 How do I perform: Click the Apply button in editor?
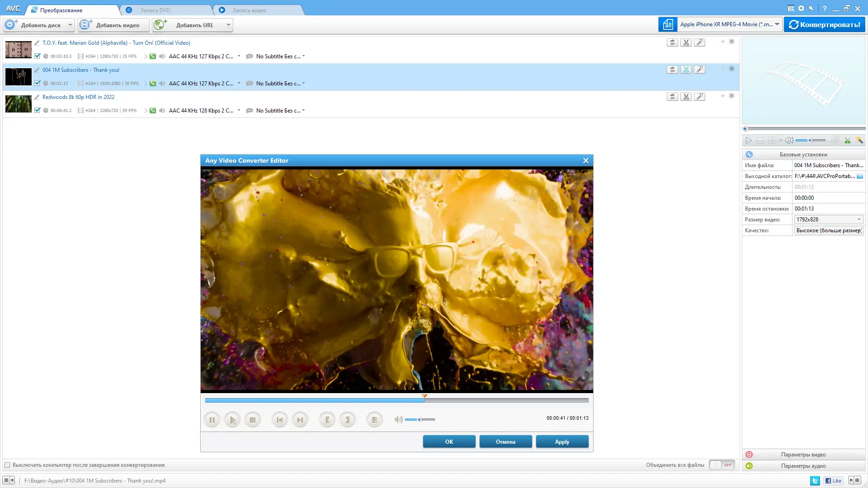click(562, 442)
